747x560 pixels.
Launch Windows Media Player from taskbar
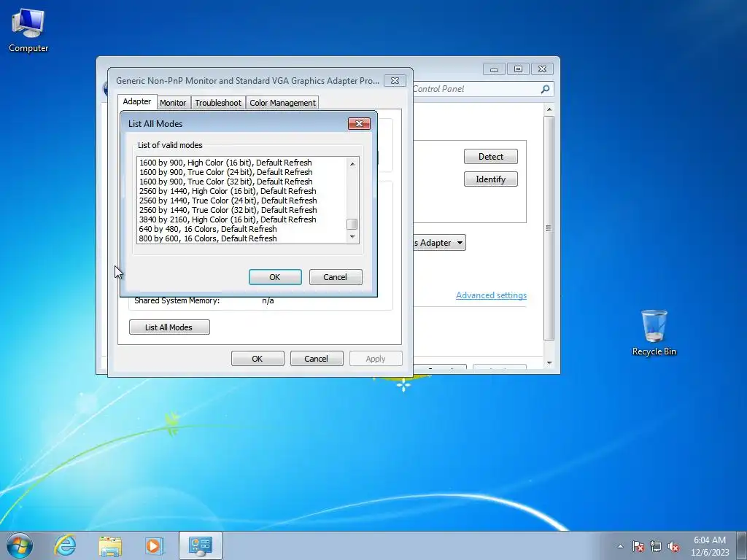[x=154, y=545]
